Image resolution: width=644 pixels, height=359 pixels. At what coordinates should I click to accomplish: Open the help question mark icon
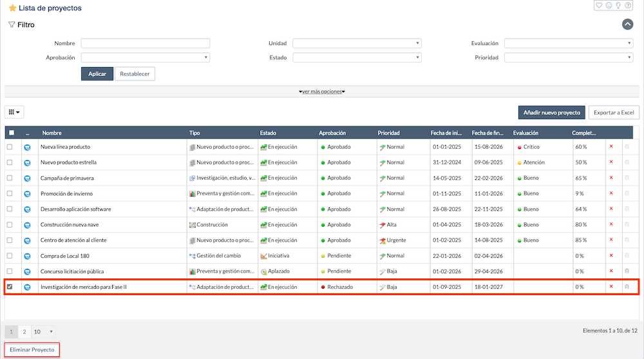point(628,5)
